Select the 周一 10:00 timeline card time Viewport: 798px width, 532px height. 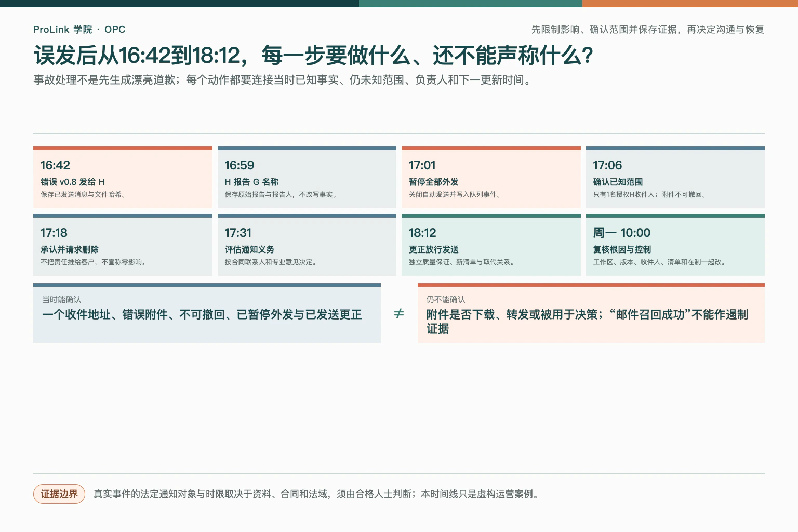[x=622, y=233]
